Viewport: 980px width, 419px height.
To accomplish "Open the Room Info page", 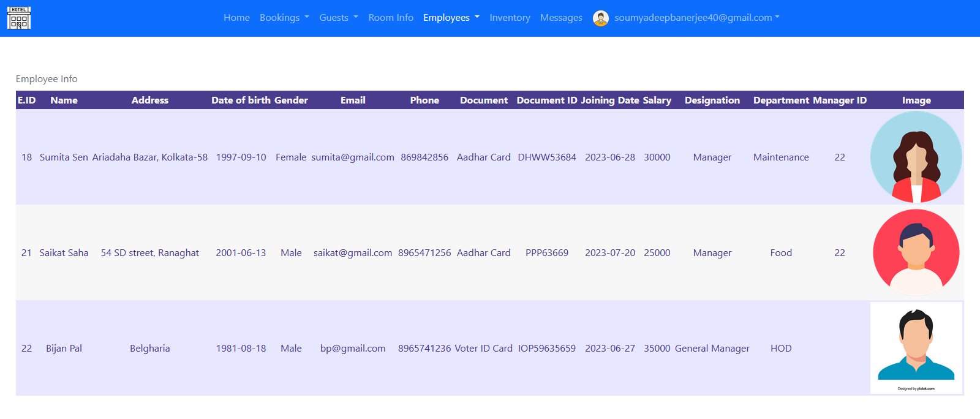I will 391,18.
